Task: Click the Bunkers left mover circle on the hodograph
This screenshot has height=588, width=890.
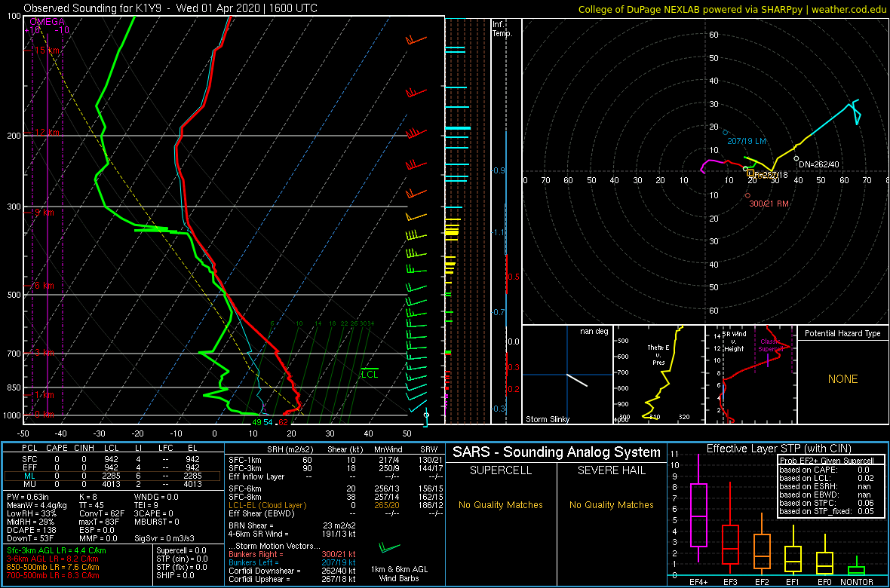Action: pos(725,132)
